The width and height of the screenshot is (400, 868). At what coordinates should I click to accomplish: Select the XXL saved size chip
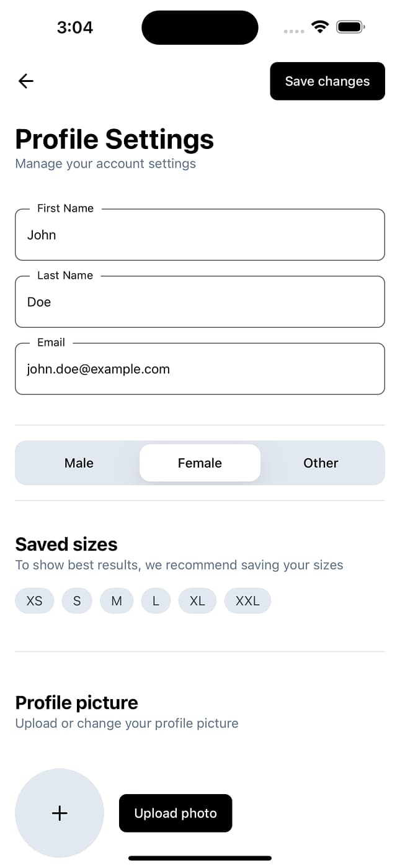pyautogui.click(x=247, y=600)
